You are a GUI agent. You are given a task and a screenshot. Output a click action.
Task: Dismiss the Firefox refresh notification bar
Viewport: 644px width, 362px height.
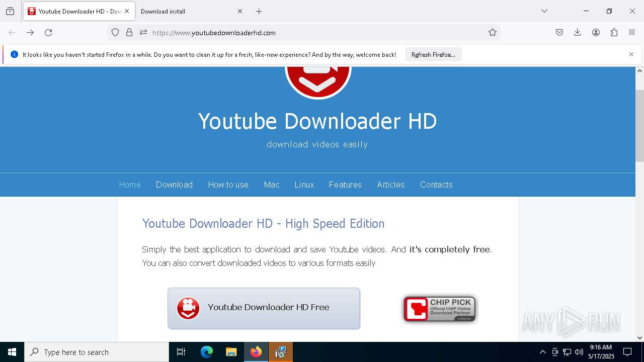(631, 54)
